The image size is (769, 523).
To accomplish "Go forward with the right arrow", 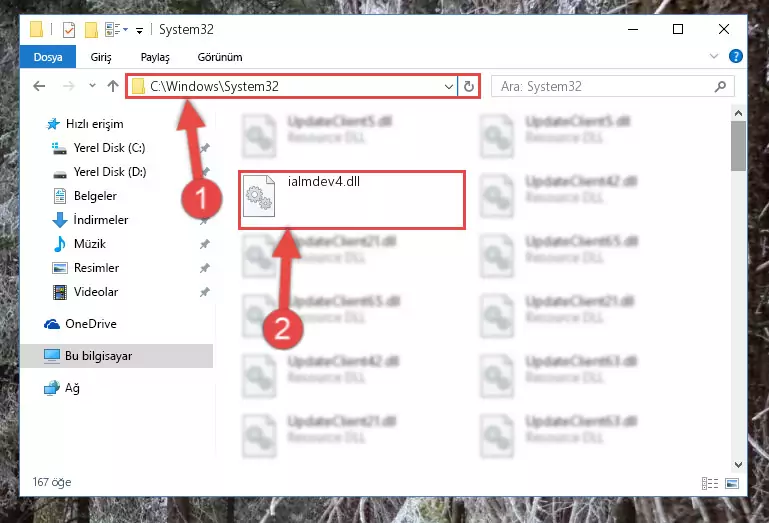I will click(x=69, y=86).
